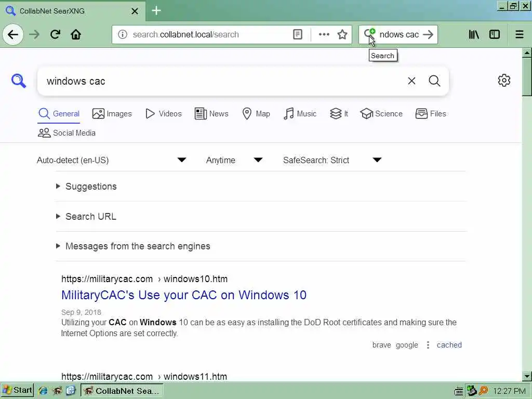Screen dimensions: 532x399
Task: Open the result's vertical dots menu
Action: 428,345
